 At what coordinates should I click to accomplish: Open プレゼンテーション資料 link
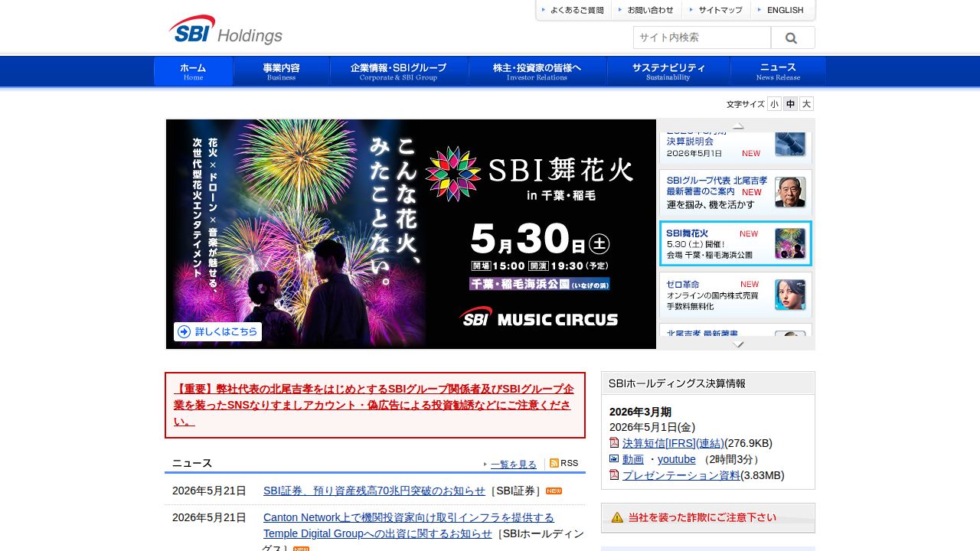pos(681,475)
